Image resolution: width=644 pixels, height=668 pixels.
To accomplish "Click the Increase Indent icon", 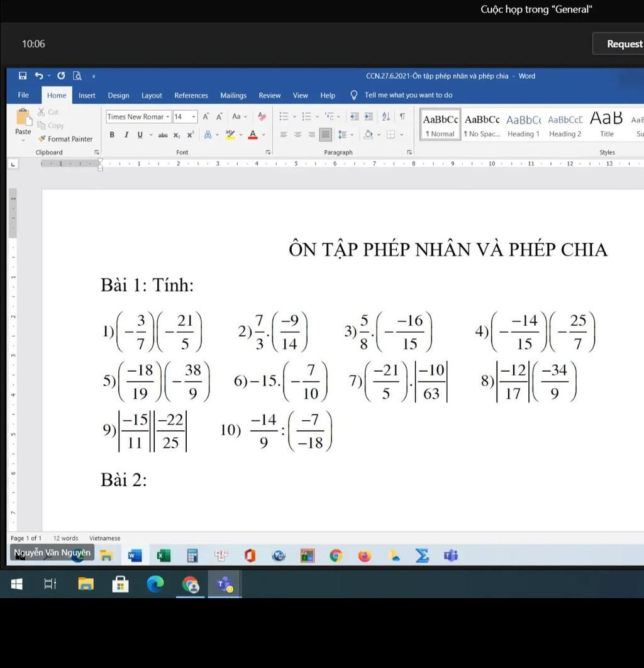I will [x=369, y=116].
